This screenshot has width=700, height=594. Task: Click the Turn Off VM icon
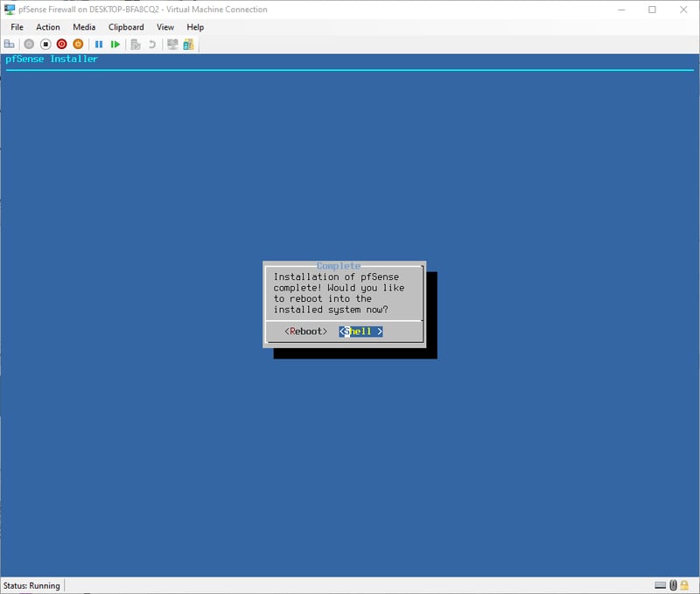point(45,44)
